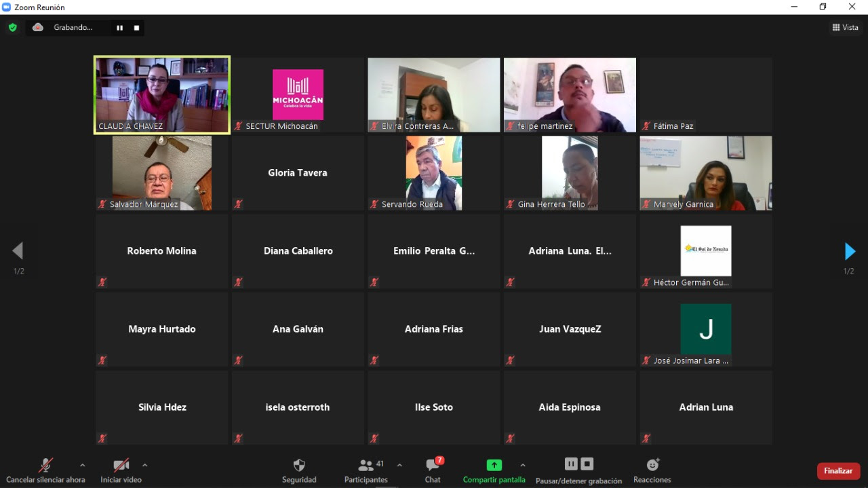Viewport: 868px width, 488px height.
Task: Expand arrow next to Participantes count
Action: (399, 465)
